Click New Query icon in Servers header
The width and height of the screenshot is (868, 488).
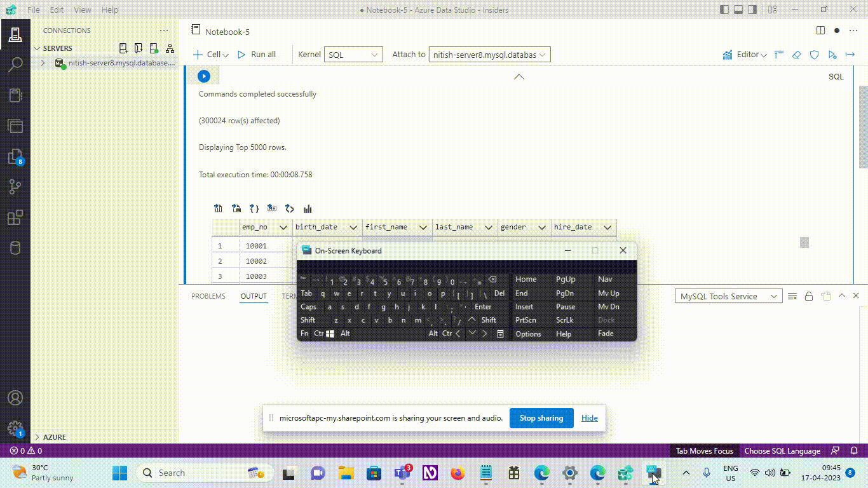139,48
